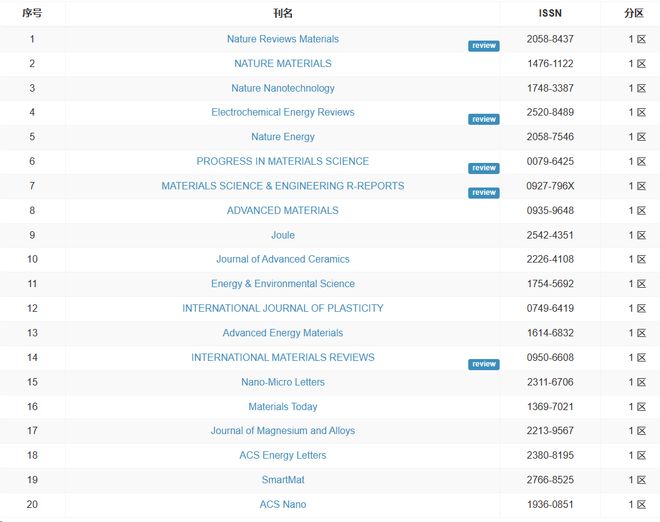This screenshot has height=522, width=660.
Task: Open Advanced Energy Materials journal
Action: pyautogui.click(x=282, y=333)
